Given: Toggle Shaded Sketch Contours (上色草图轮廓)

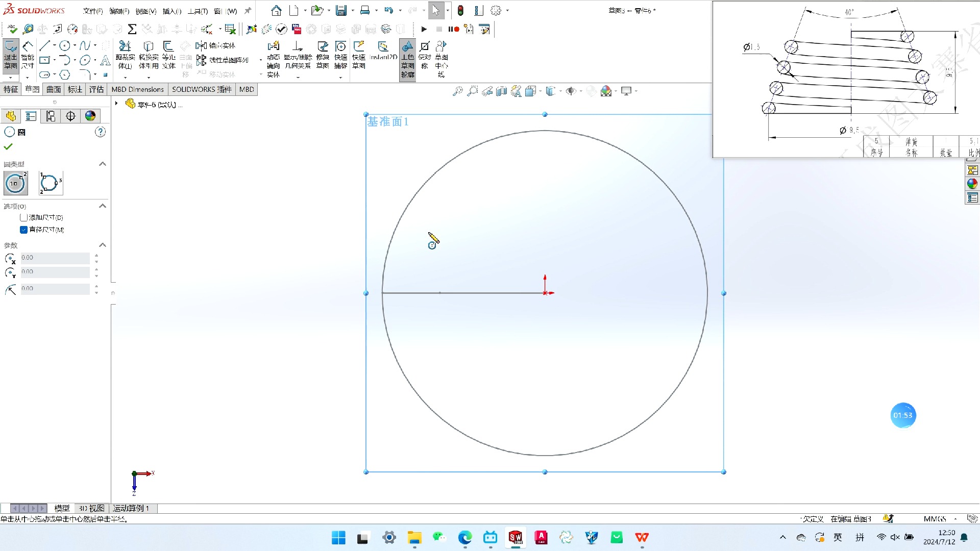Looking at the screenshot, I should [407, 59].
